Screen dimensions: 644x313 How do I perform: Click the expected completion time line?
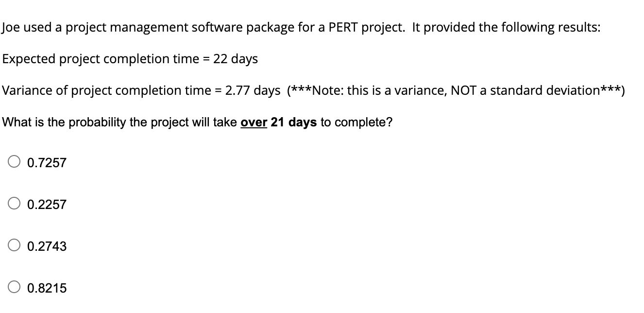point(129,59)
